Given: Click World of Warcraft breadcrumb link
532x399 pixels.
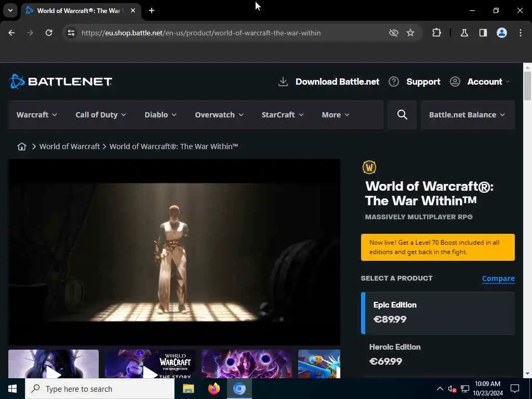Looking at the screenshot, I should point(70,146).
